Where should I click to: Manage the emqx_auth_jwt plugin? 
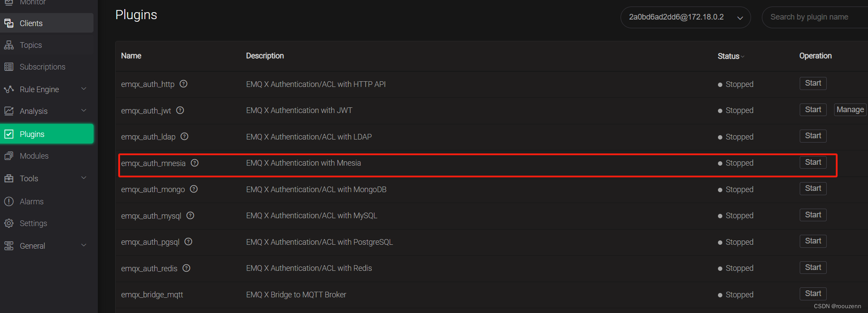[x=850, y=110]
